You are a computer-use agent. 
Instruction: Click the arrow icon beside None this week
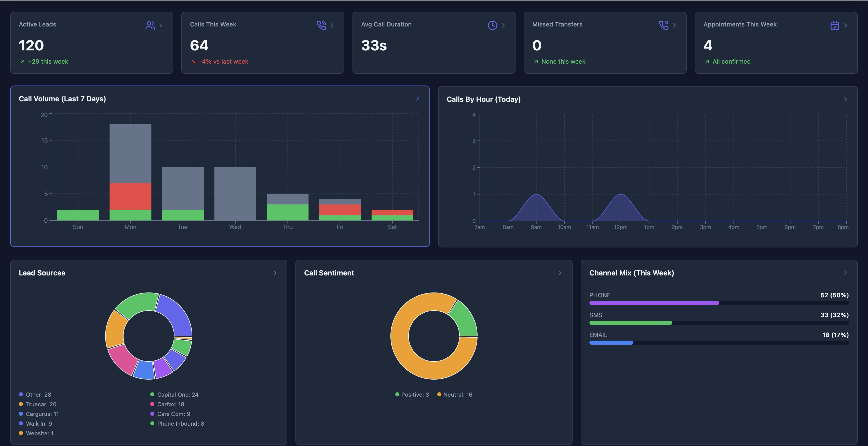click(536, 62)
